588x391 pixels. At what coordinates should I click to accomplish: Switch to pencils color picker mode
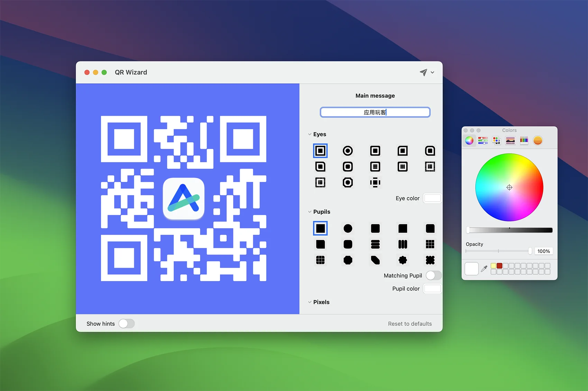[524, 140]
